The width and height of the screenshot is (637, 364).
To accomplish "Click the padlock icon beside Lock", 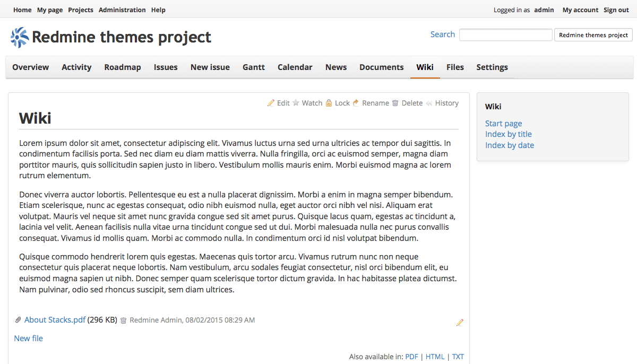I will (329, 103).
